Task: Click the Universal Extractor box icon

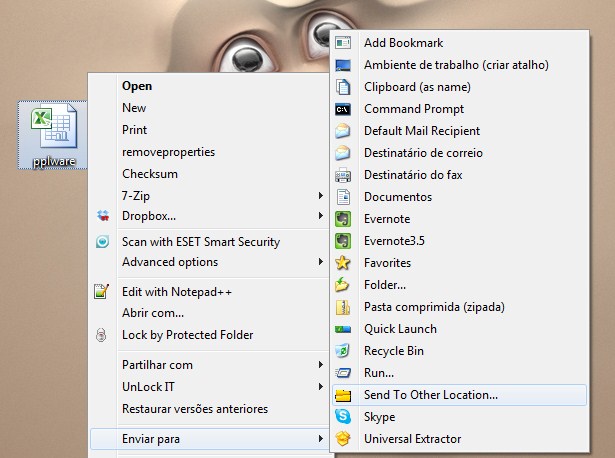Action: tap(343, 438)
